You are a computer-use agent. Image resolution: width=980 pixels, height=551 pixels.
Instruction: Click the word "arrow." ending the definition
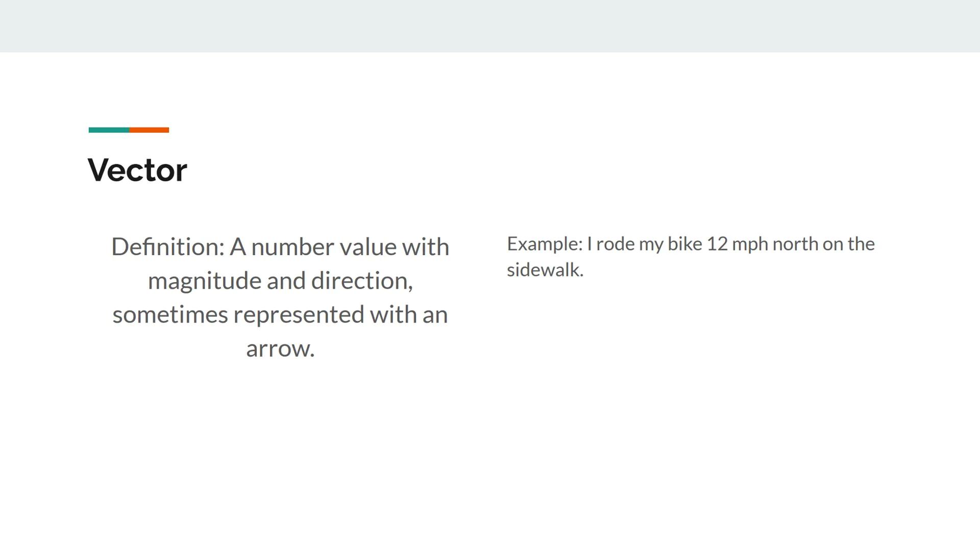click(280, 349)
